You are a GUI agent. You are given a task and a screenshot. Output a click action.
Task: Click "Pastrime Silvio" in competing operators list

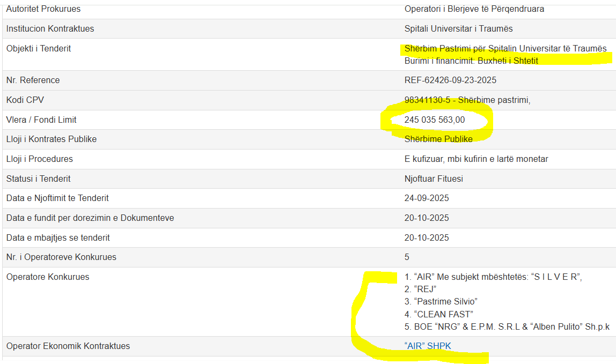coord(441,302)
